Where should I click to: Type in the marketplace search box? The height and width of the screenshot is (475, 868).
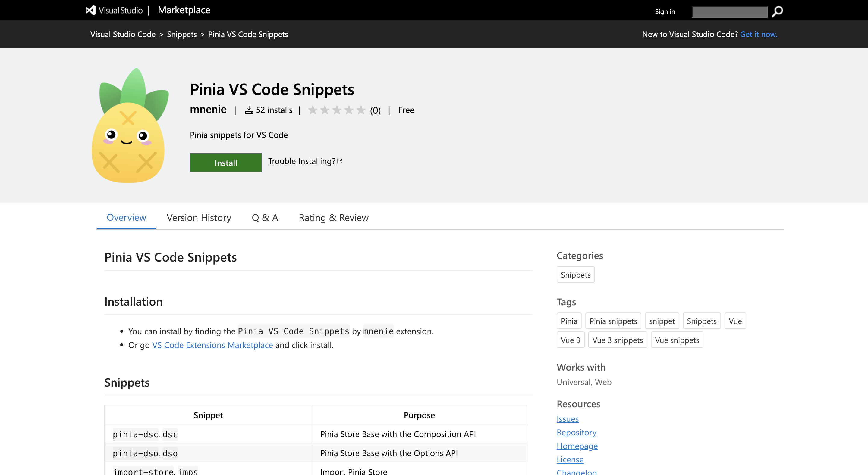pos(729,12)
